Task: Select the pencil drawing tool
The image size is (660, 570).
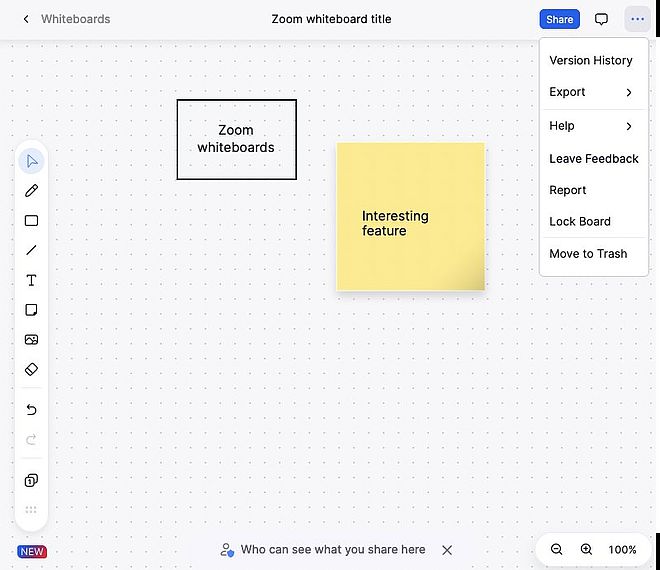Action: click(x=32, y=191)
